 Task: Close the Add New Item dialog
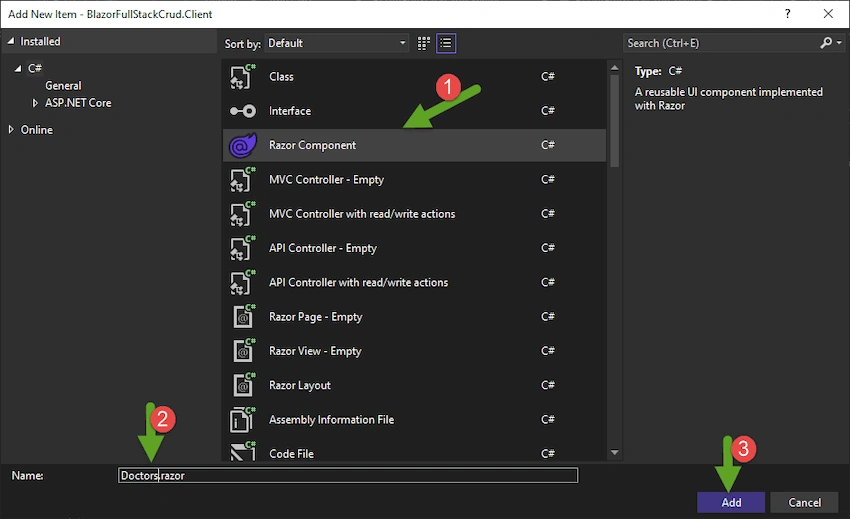click(x=828, y=14)
